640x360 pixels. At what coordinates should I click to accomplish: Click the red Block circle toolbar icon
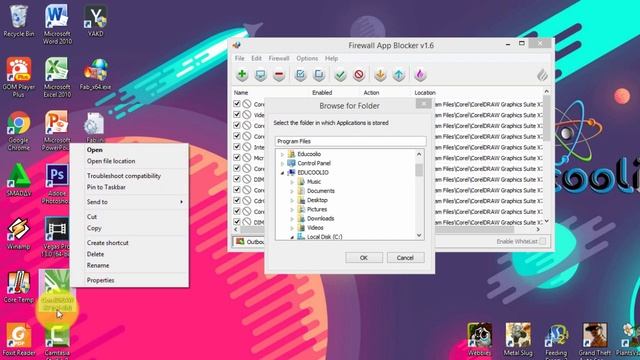(x=359, y=75)
